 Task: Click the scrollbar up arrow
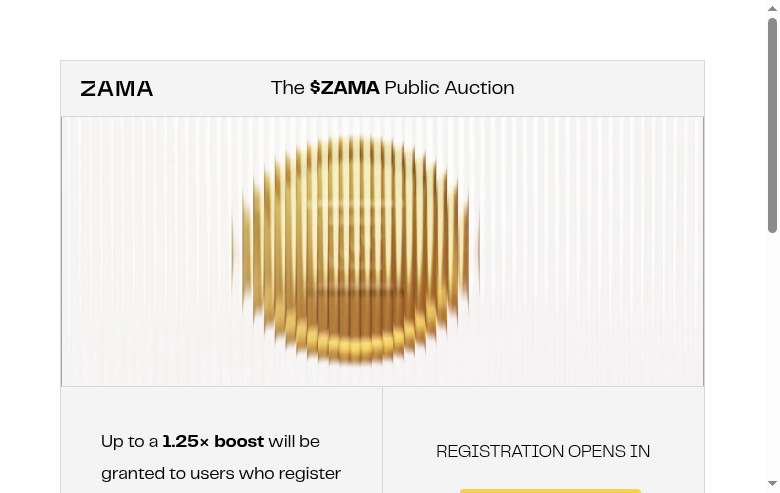tap(772, 8)
